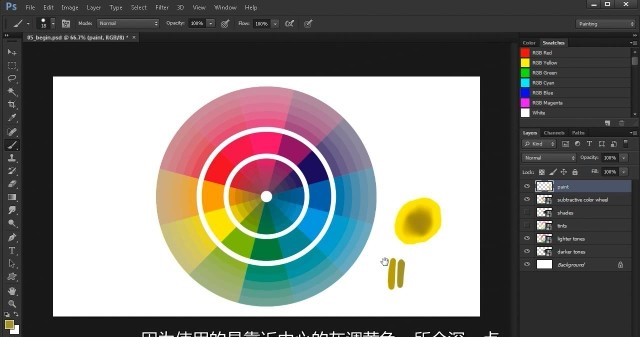Viewport: 640px width, 360px height.
Task: Open the layer Kind filter dropdown
Action: tap(539, 144)
